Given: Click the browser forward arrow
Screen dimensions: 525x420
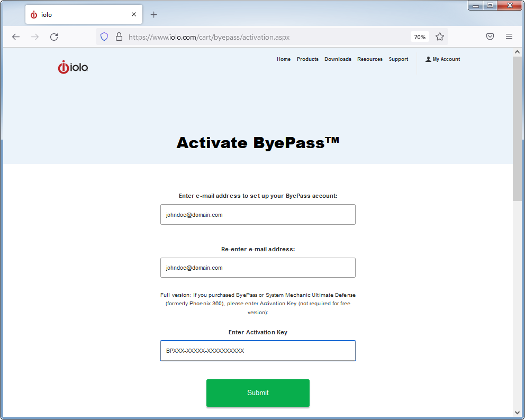Looking at the screenshot, I should [35, 37].
